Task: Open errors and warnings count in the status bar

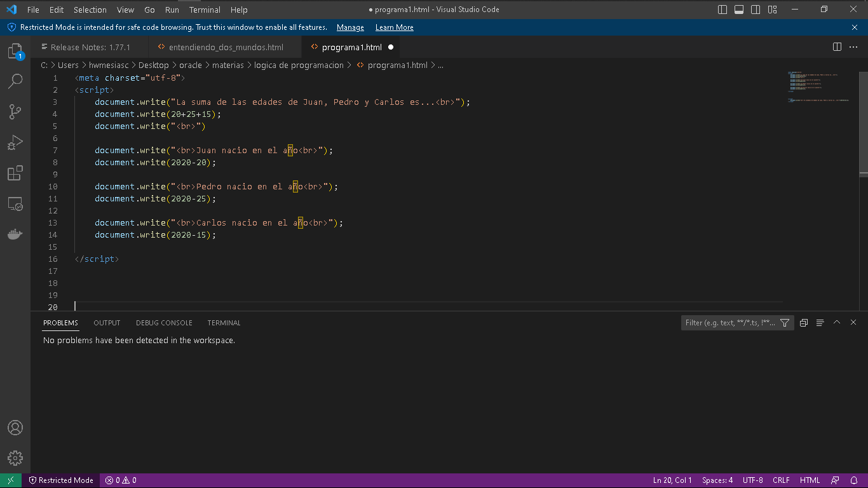Action: (x=121, y=480)
